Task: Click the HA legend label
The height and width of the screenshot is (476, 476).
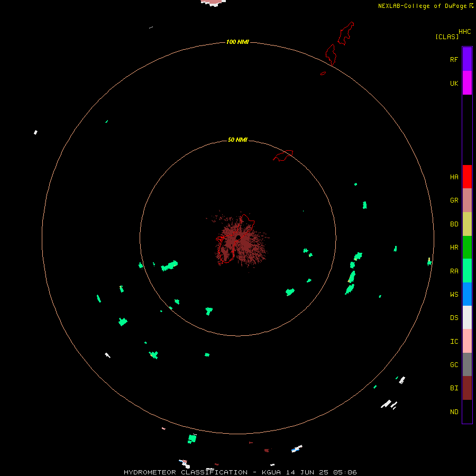Action: pos(454,177)
